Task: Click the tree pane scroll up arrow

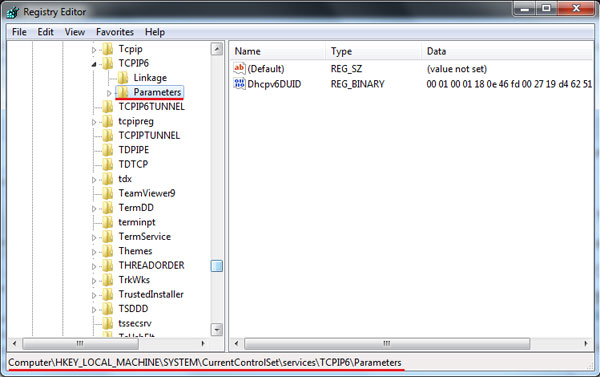Action: pyautogui.click(x=217, y=49)
